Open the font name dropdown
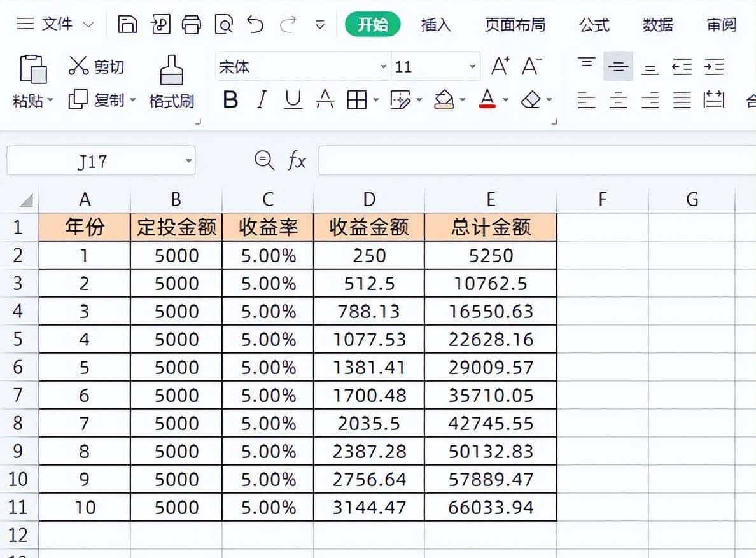Viewport: 756px width, 558px height. click(x=382, y=66)
